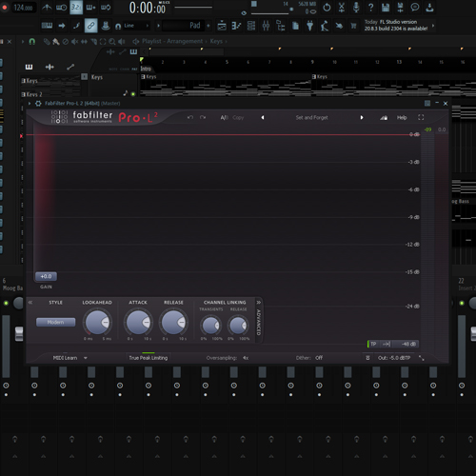This screenshot has height=476, width=476.
Task: Open the Modern style selector
Action: point(55,322)
